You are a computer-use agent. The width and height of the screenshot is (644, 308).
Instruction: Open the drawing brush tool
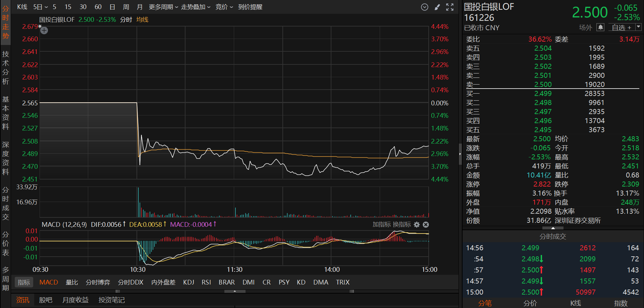click(437, 7)
